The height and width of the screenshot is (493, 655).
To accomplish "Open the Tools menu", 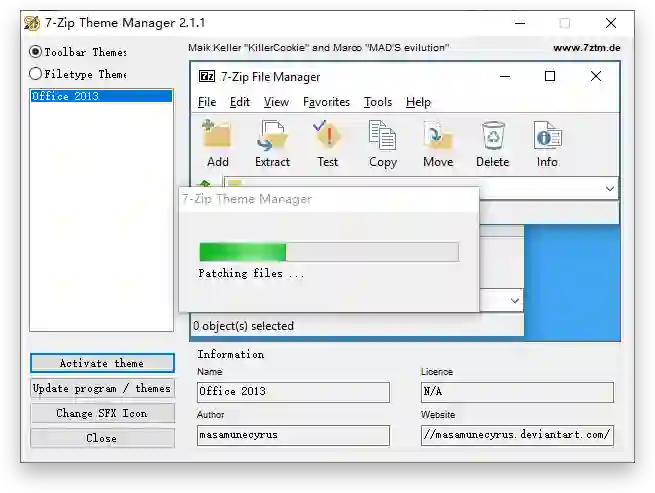I will pos(378,102).
